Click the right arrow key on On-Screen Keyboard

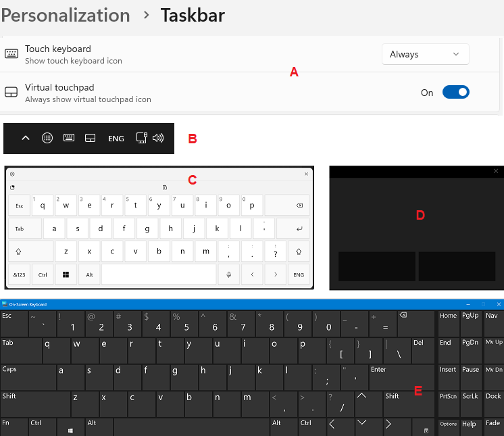click(397, 427)
